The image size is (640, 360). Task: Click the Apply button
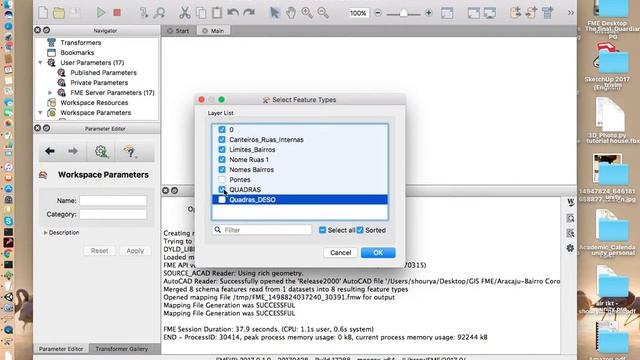[135, 251]
